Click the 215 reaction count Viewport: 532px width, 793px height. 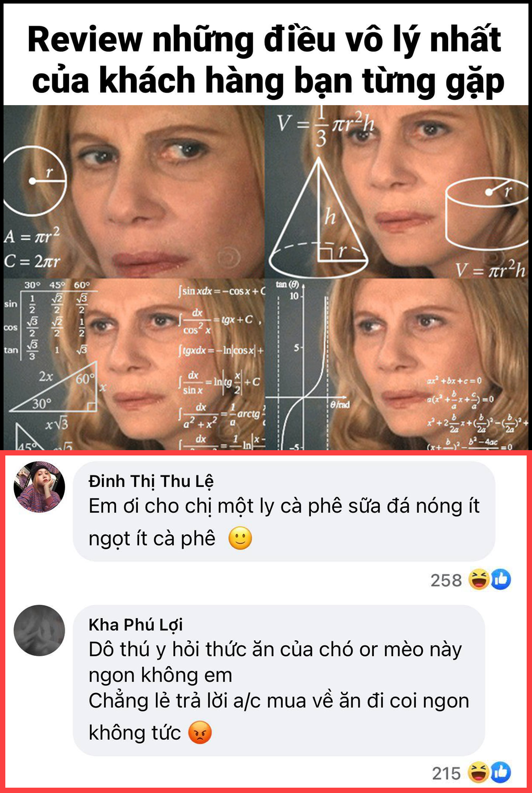(446, 773)
